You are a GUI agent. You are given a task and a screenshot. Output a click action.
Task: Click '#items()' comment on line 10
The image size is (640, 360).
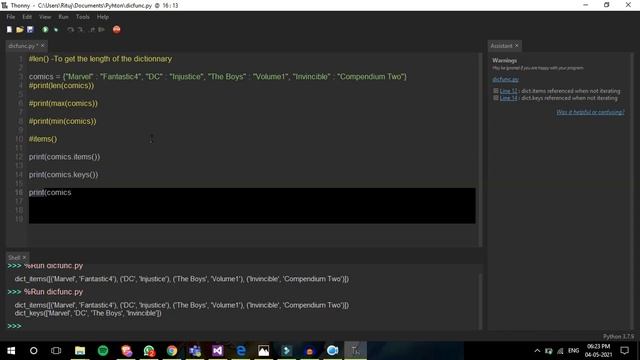[43, 139]
